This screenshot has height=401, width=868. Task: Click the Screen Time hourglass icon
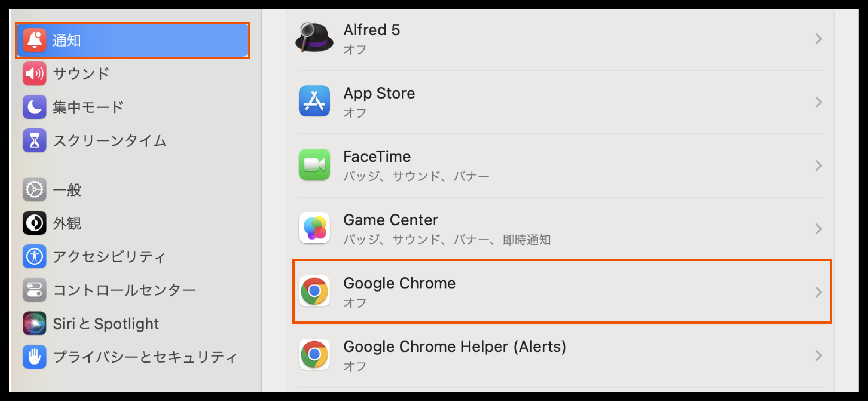pyautogui.click(x=34, y=140)
